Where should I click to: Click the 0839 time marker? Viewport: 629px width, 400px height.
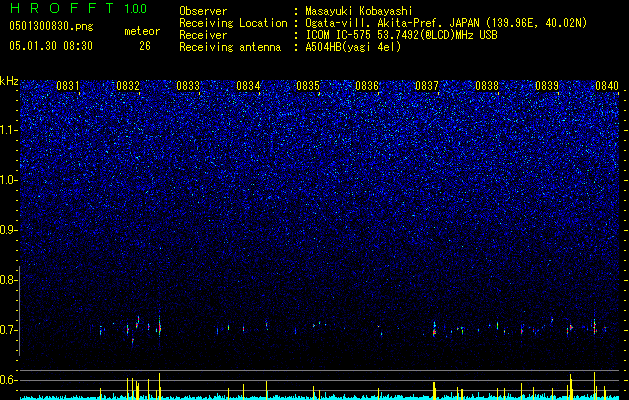point(547,85)
